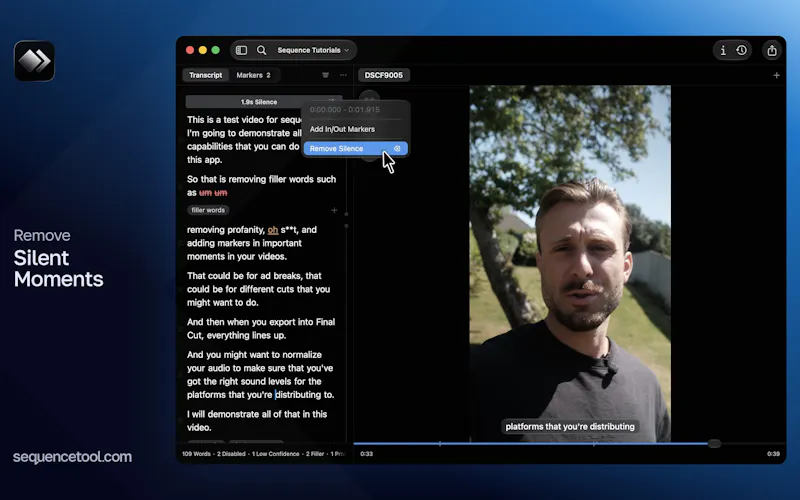Click the playhead knob on the timeline
The height and width of the screenshot is (500, 800).
[714, 444]
